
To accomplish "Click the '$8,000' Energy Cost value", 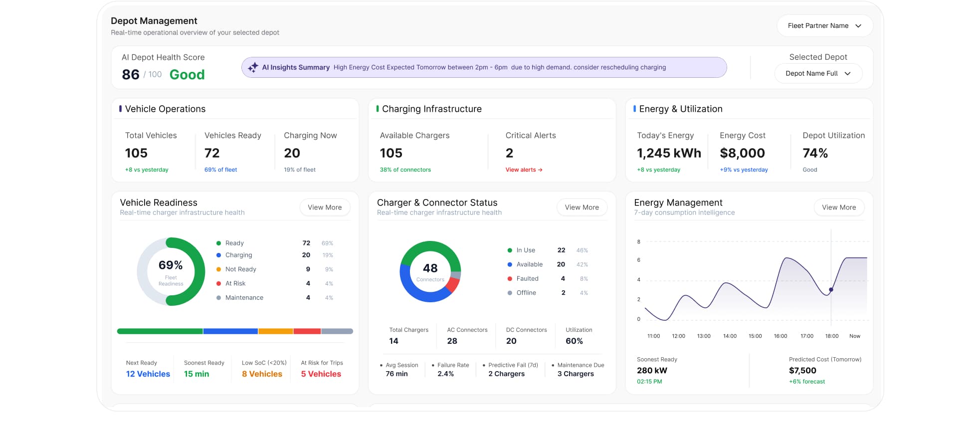I will tap(742, 153).
